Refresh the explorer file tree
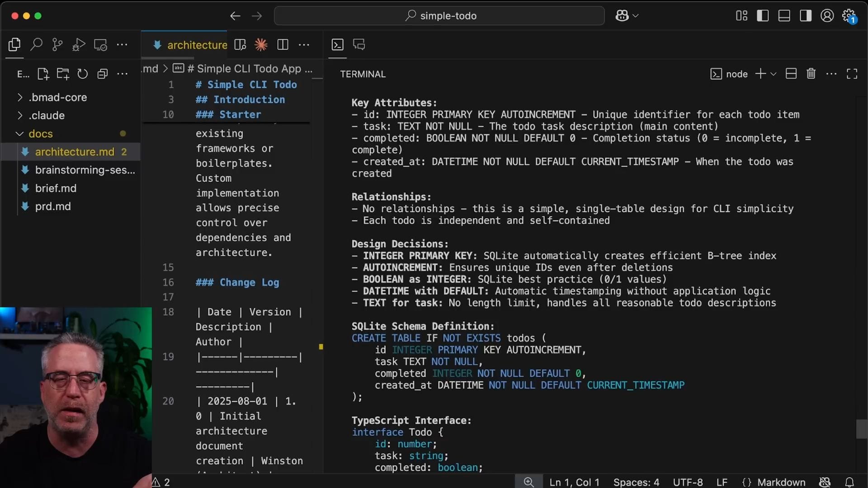The width and height of the screenshot is (868, 488). 82,74
